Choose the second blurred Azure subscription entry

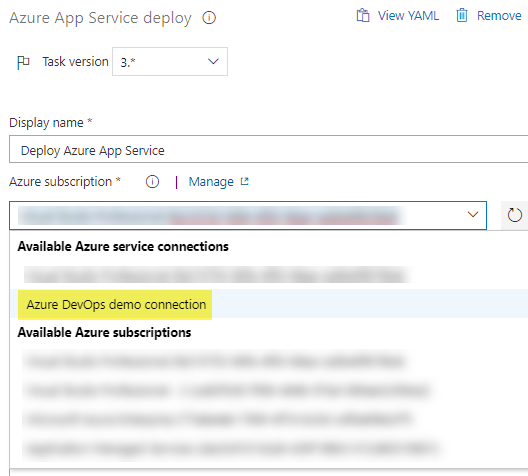pos(227,390)
